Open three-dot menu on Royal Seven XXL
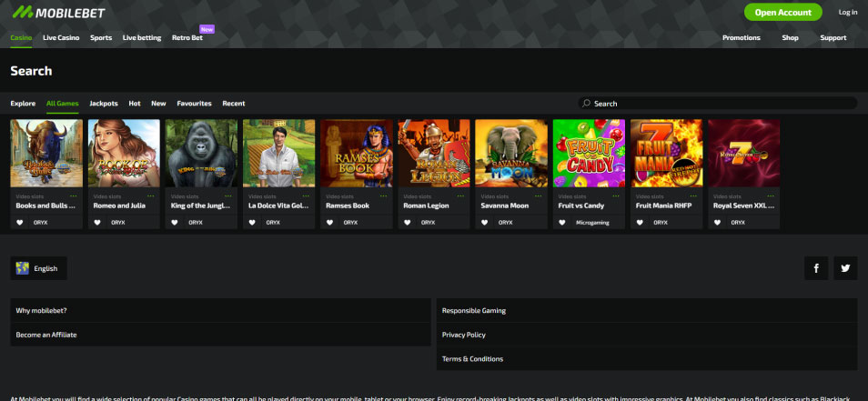 click(772, 195)
